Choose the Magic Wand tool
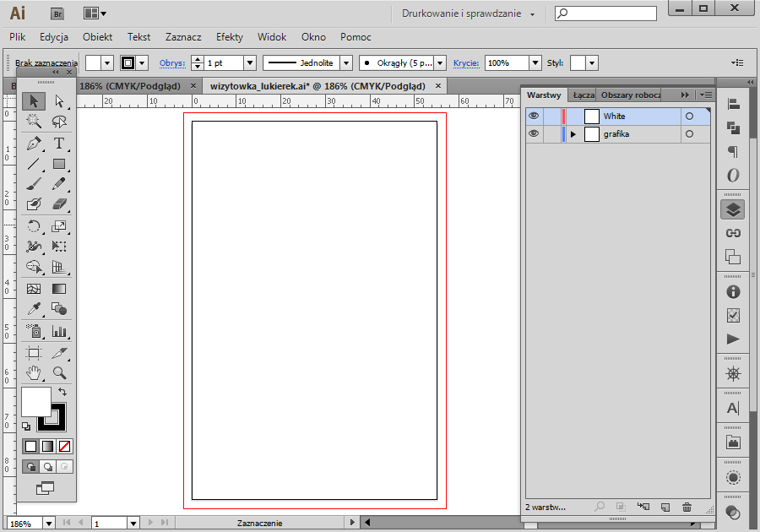The width and height of the screenshot is (760, 532). click(x=34, y=121)
